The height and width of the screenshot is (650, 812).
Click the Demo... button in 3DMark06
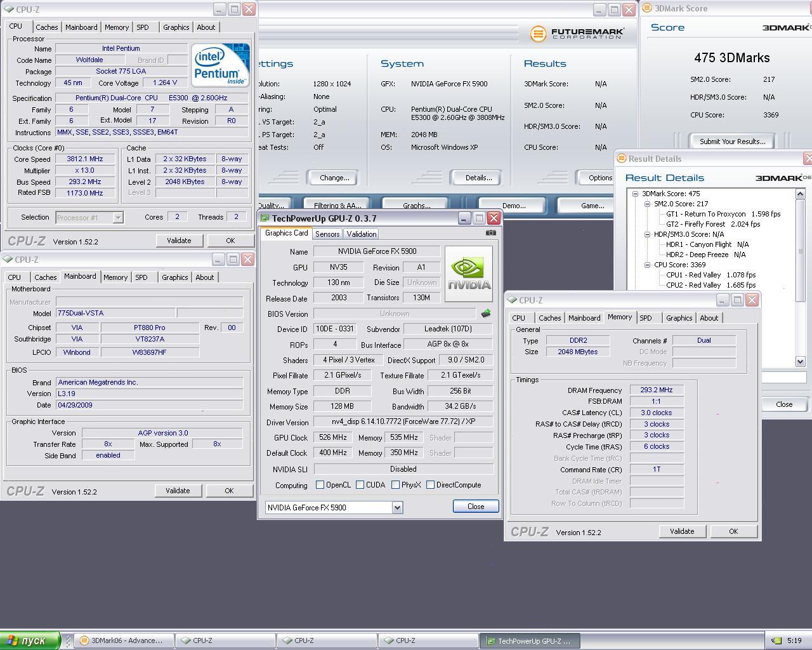514,205
